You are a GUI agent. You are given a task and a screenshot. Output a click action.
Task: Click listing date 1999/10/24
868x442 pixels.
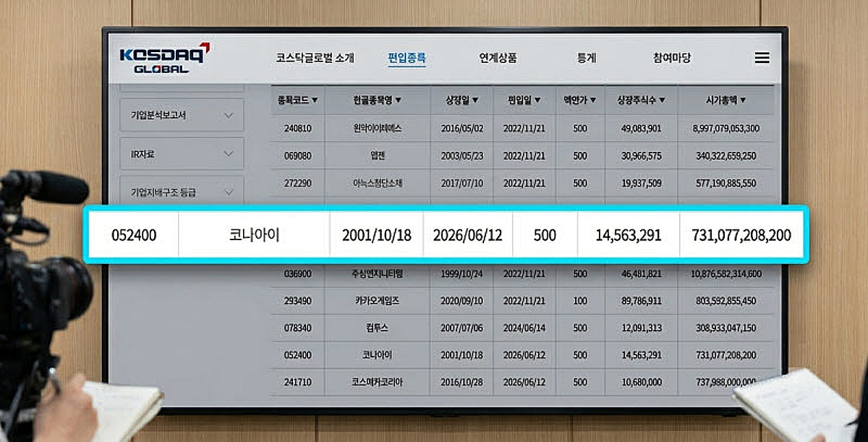coord(462,273)
